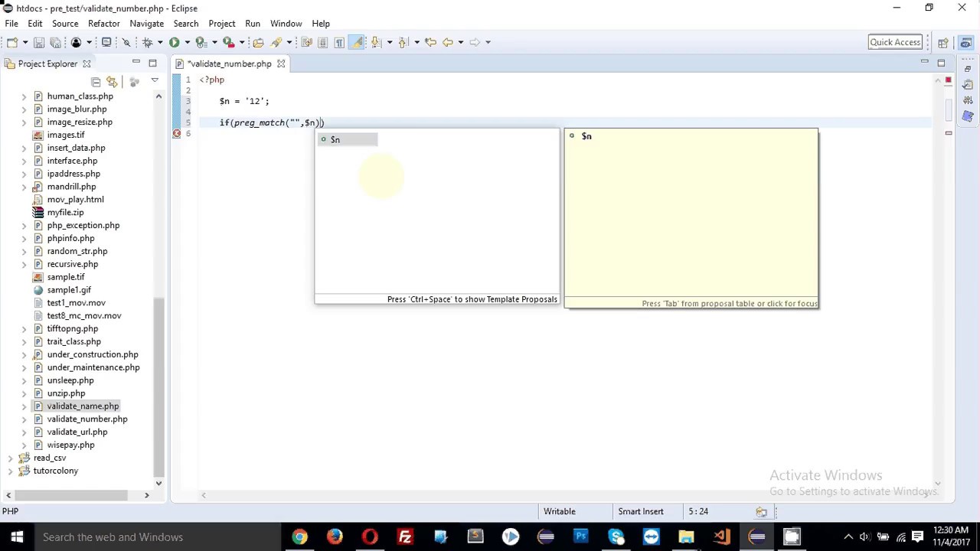Toggle Skip All Breakpoints
The height and width of the screenshot is (551, 980).
126,42
